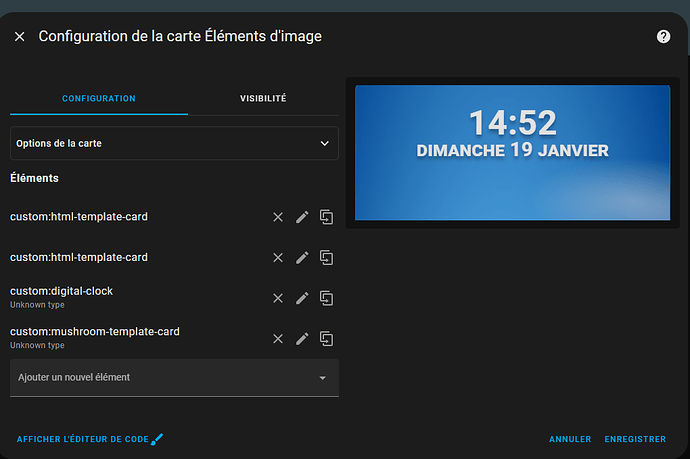
Task: Expand the Options de la carte section
Action: [x=174, y=144]
